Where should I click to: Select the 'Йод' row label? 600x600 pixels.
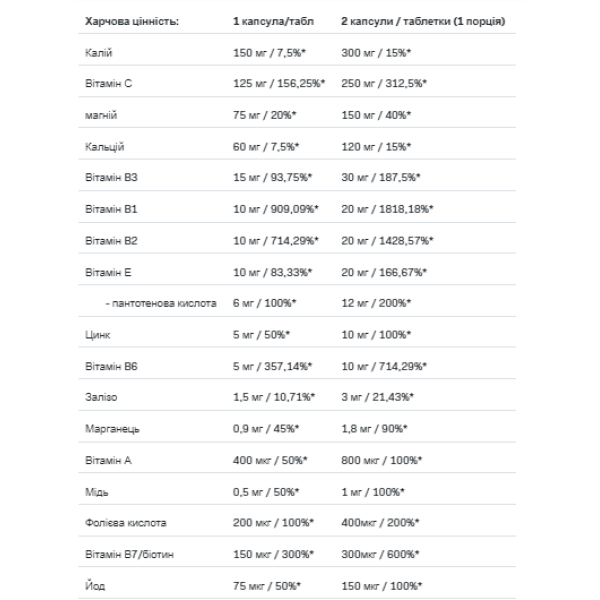[94, 585]
